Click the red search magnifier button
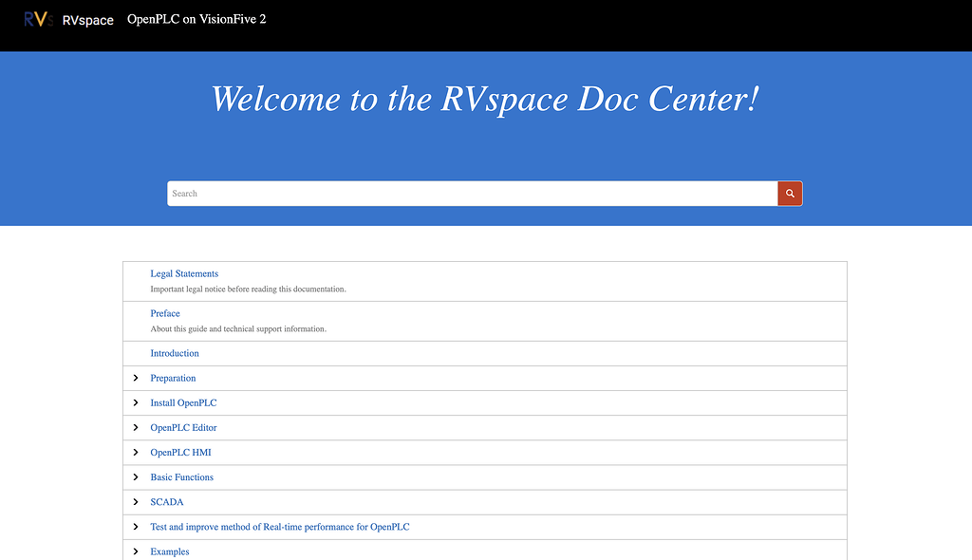The image size is (972, 560). click(790, 194)
